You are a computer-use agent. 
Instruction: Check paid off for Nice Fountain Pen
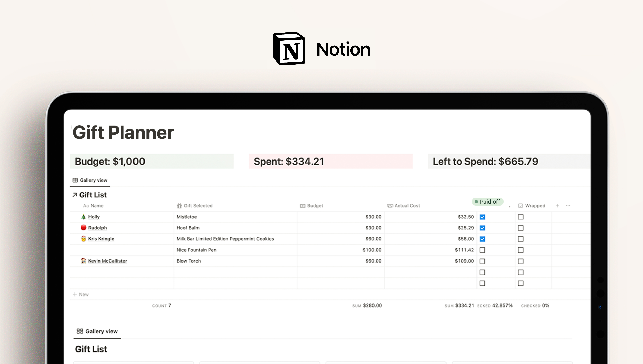coord(482,250)
